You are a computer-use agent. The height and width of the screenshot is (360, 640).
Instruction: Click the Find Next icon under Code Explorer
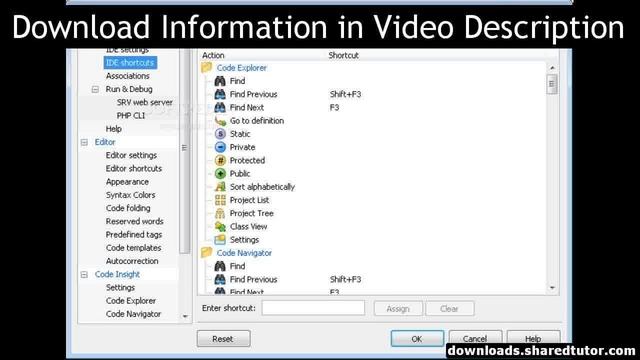coord(220,107)
